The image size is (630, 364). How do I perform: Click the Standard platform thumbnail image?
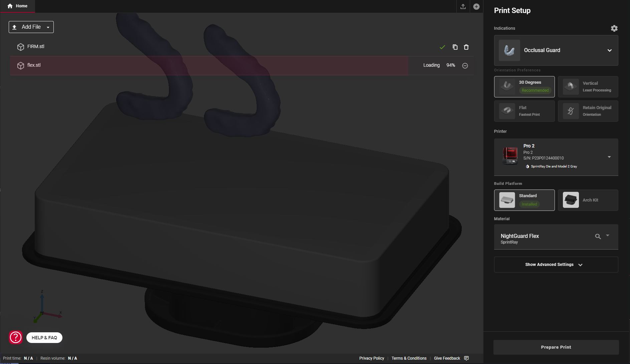pyautogui.click(x=507, y=200)
